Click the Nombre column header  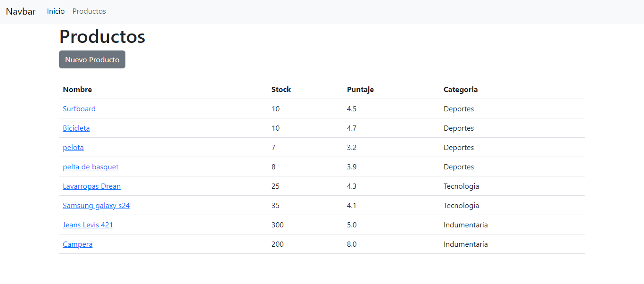click(x=77, y=90)
